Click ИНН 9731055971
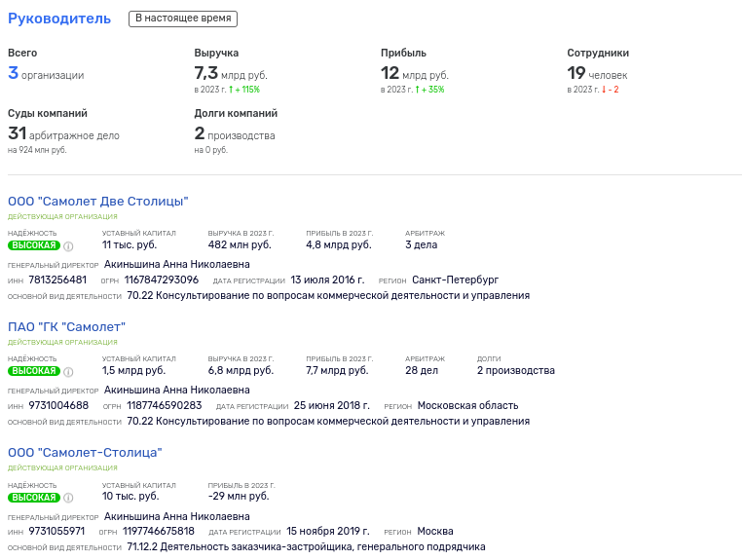The image size is (743, 560). [x=56, y=531]
